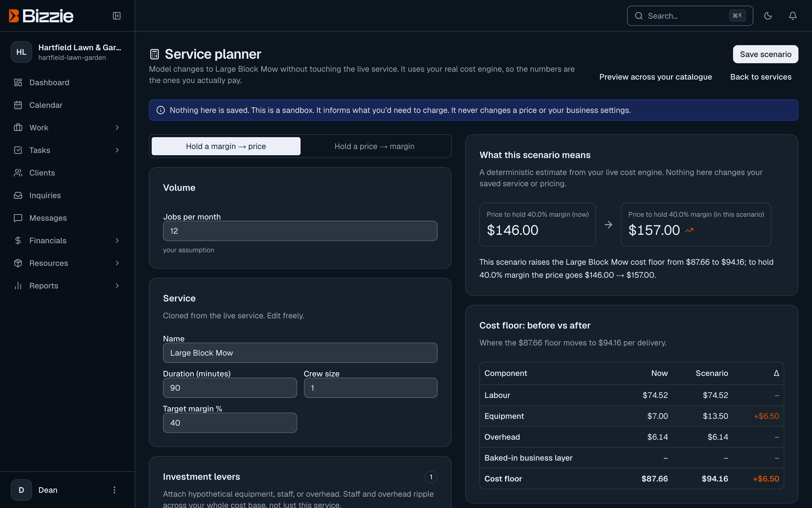
Task: Open Preview across your catalogue
Action: tap(655, 77)
